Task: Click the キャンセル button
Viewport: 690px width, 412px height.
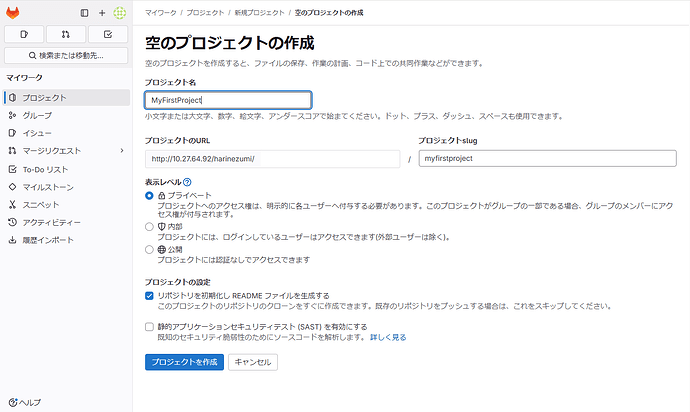Action: 252,362
